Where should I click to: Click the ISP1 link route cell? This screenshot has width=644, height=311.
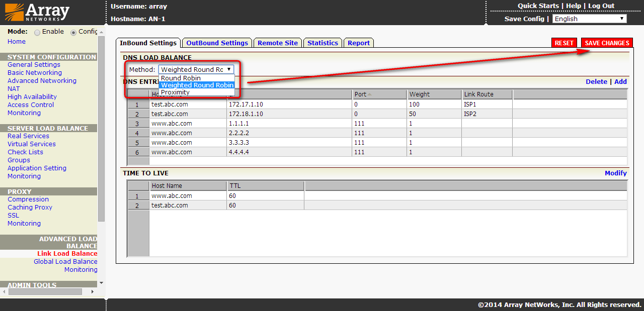tap(488, 105)
